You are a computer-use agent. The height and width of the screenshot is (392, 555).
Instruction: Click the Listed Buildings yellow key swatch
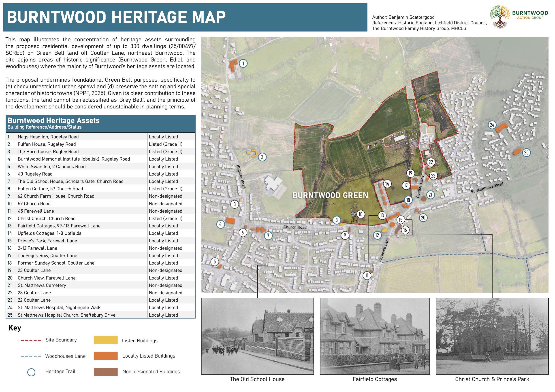[x=106, y=340]
